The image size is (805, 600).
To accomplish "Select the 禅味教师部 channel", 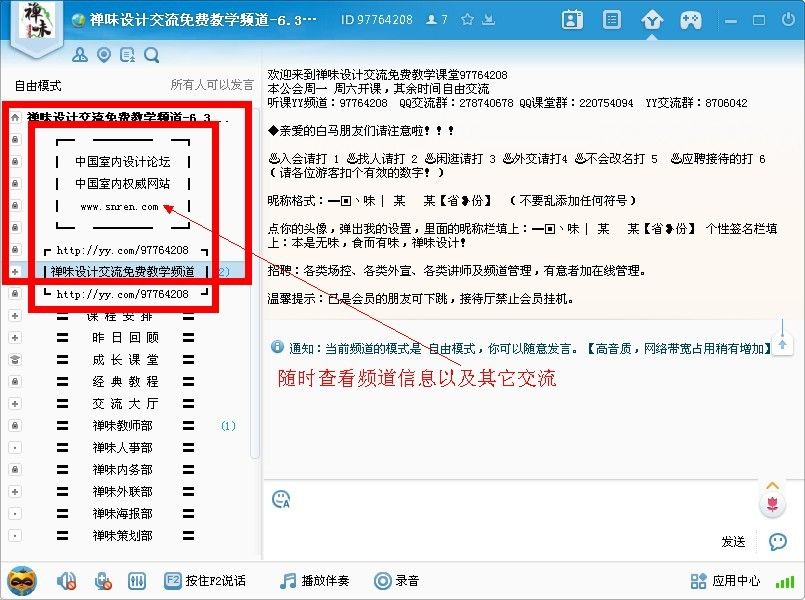I will [x=125, y=425].
